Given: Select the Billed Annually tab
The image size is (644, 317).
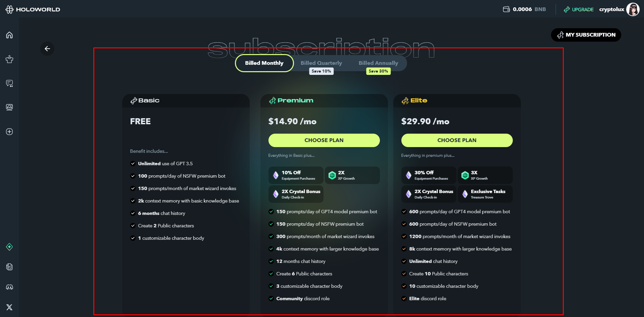Looking at the screenshot, I should [x=378, y=63].
